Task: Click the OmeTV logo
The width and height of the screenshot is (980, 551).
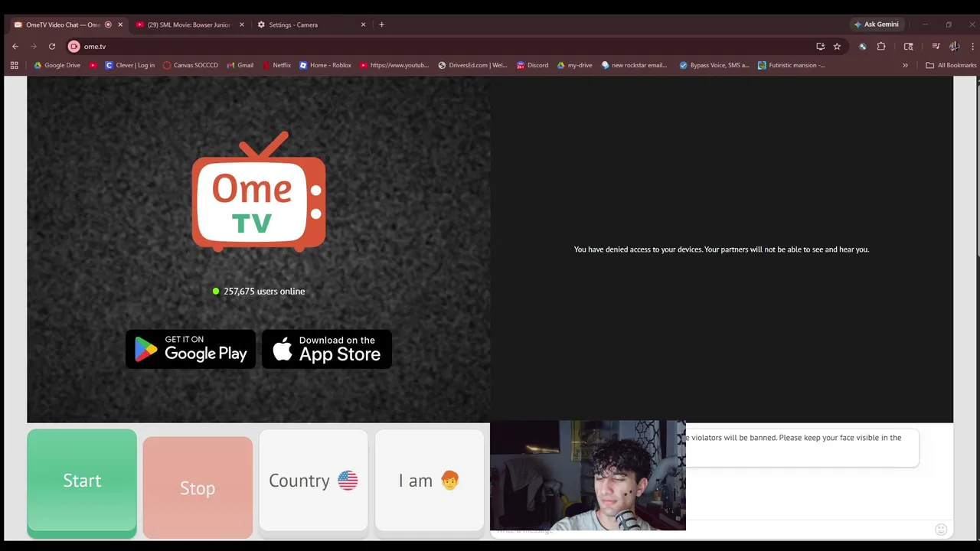Action: pyautogui.click(x=259, y=192)
